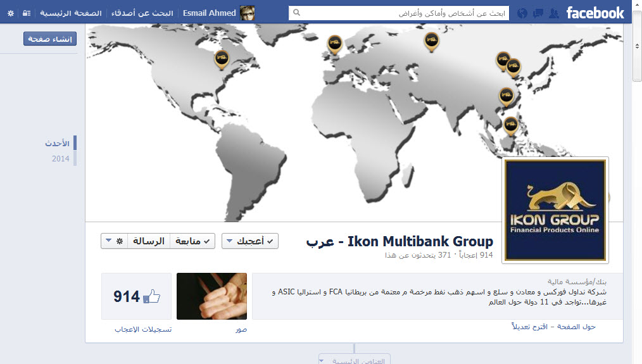Screen dimensions: 642x364
Task: Select 2014 in the timeline navigator
Action: point(61,158)
